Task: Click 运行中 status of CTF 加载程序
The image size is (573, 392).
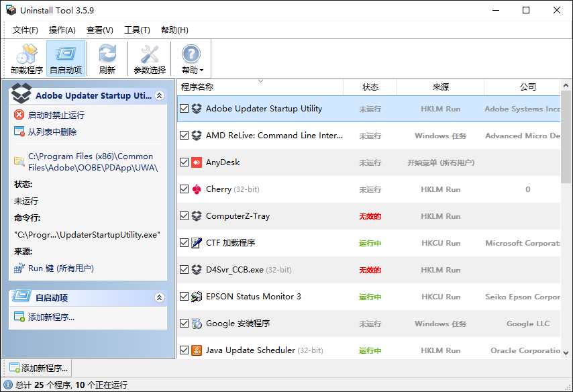Action: coord(370,243)
